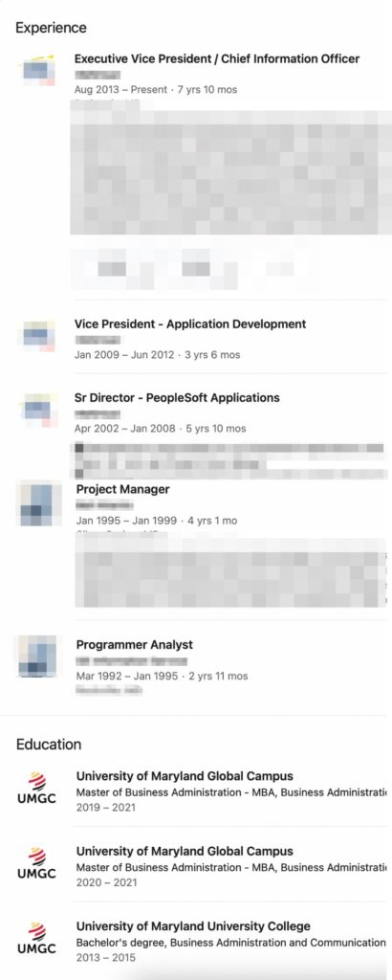Open the Programmer Analyst job title

(134, 644)
